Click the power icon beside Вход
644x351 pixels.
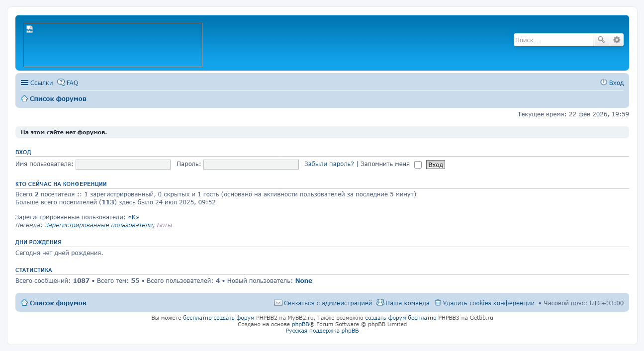[x=604, y=83]
